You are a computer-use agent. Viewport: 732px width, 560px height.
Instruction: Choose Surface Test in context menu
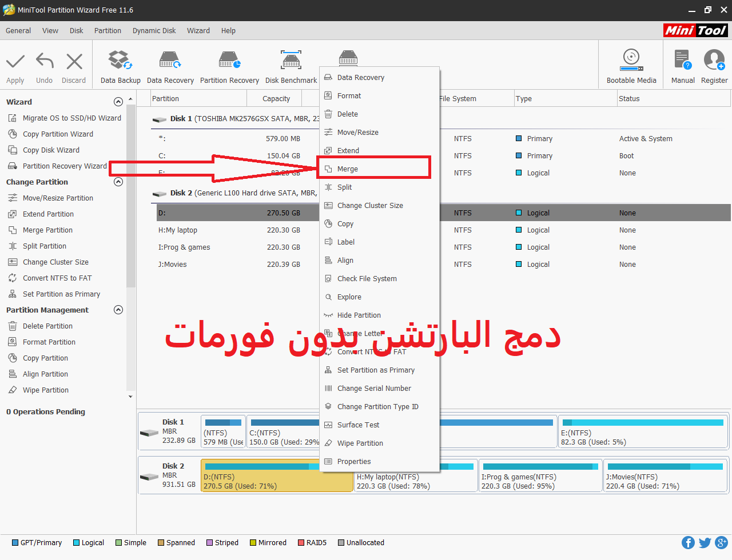[379, 425]
